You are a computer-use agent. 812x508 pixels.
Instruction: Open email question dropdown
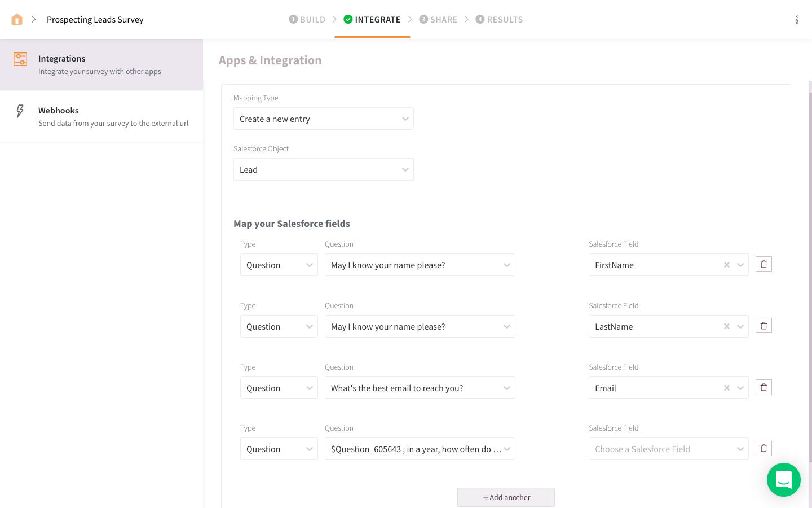(420, 388)
